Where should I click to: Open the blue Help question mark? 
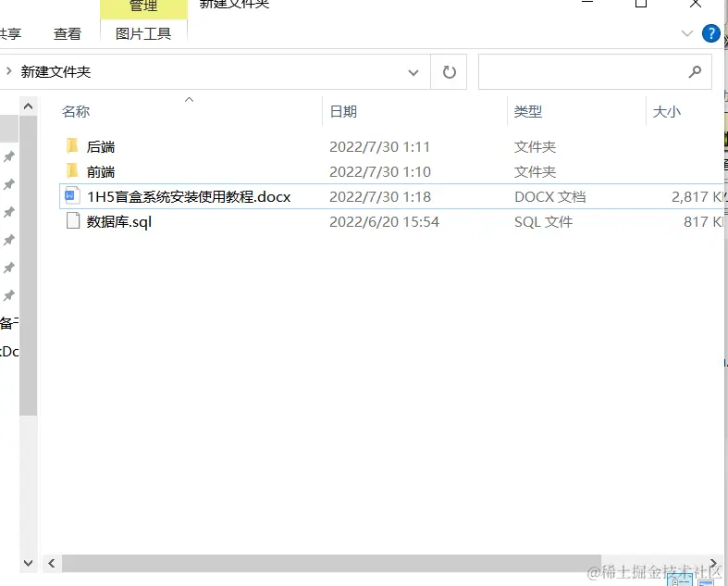710,33
